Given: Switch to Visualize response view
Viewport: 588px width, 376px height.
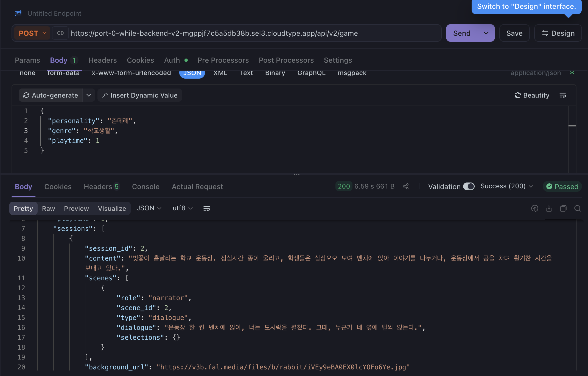Looking at the screenshot, I should 112,209.
